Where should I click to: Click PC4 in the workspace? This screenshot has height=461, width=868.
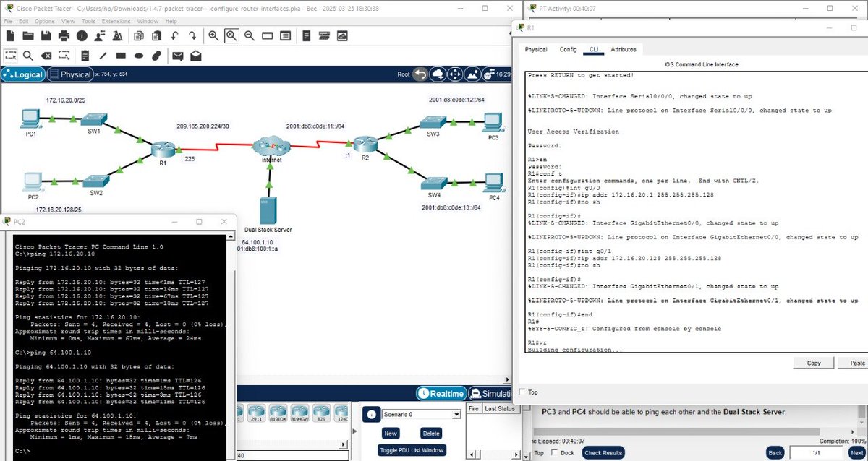[x=494, y=181]
